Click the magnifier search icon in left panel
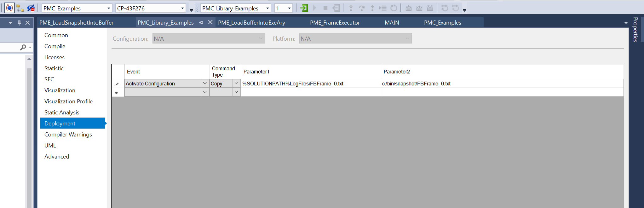644x208 pixels. 23,47
